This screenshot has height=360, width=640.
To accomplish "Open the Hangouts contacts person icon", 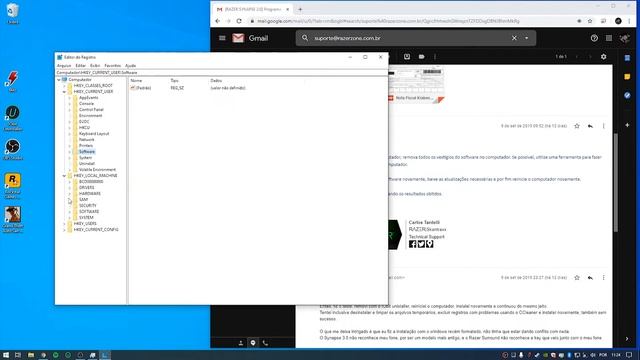I will point(241,343).
